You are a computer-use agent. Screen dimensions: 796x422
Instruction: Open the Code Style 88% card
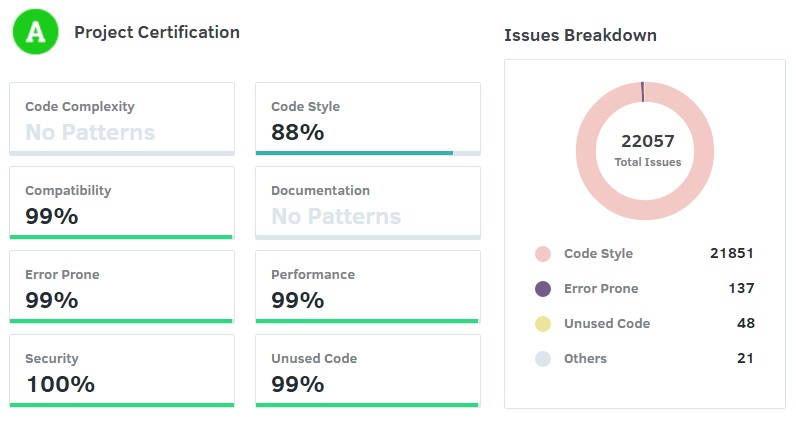click(x=368, y=119)
